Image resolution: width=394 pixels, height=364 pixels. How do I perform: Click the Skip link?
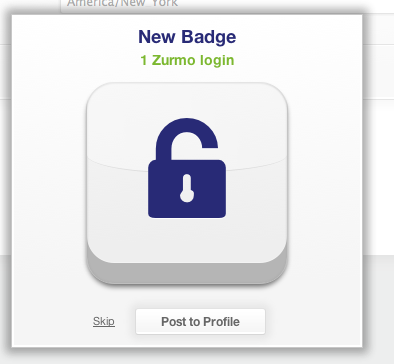[x=104, y=321]
